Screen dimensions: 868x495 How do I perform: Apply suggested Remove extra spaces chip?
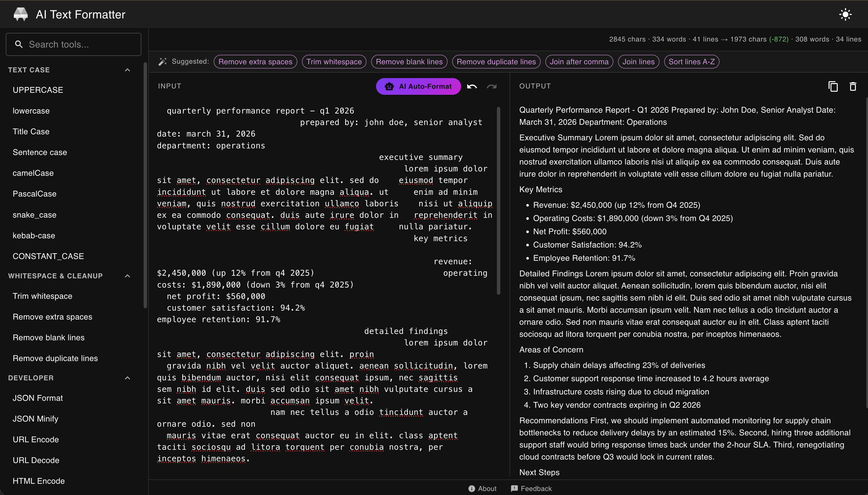[x=255, y=62]
